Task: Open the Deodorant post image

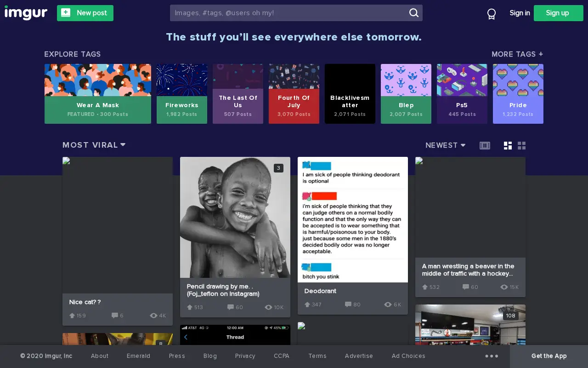Action: pyautogui.click(x=353, y=219)
